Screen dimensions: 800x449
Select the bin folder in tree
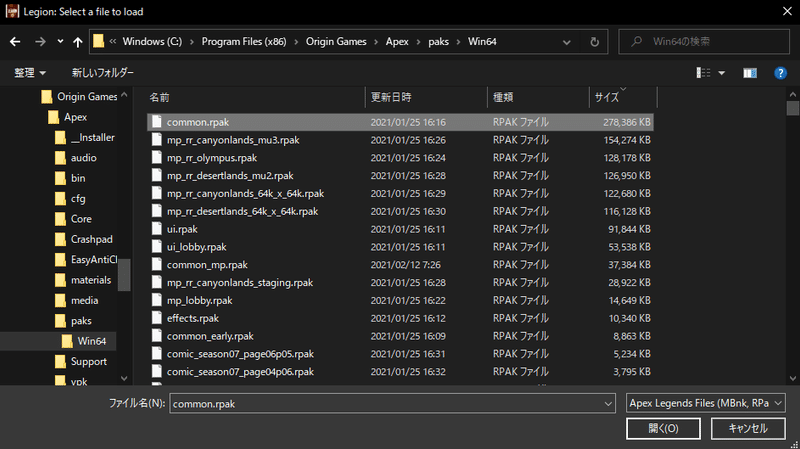coord(70,178)
